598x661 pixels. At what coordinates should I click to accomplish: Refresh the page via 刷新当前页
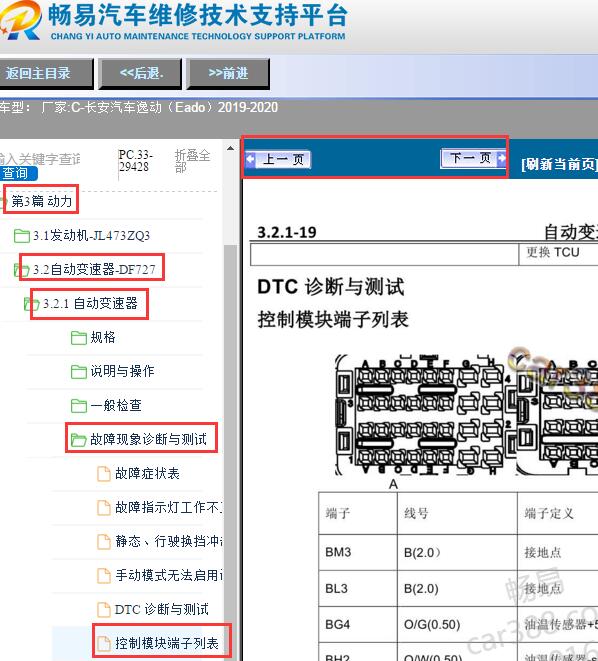[x=560, y=164]
